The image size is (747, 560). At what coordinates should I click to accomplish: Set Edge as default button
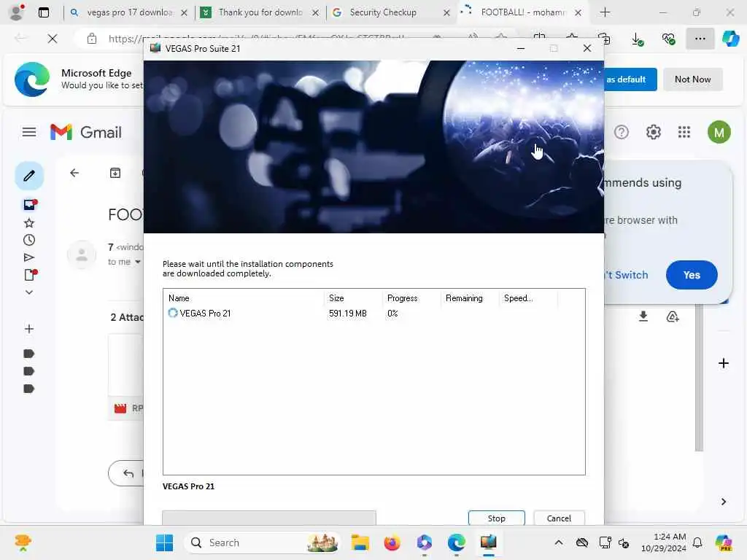[630, 79]
